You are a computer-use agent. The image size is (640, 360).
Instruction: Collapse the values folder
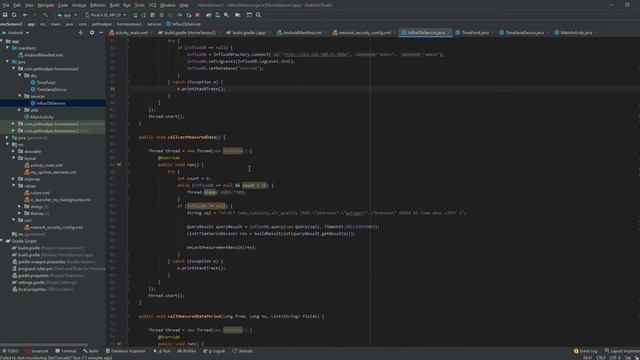click(13, 186)
